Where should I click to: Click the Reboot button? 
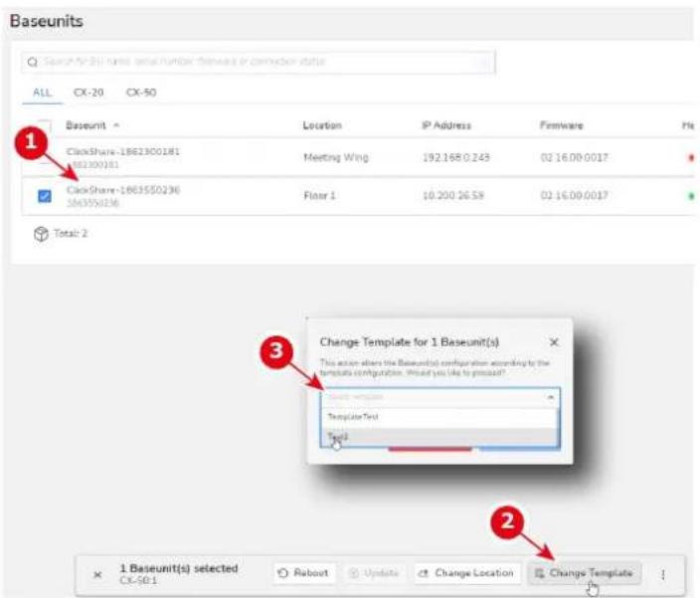[x=303, y=573]
